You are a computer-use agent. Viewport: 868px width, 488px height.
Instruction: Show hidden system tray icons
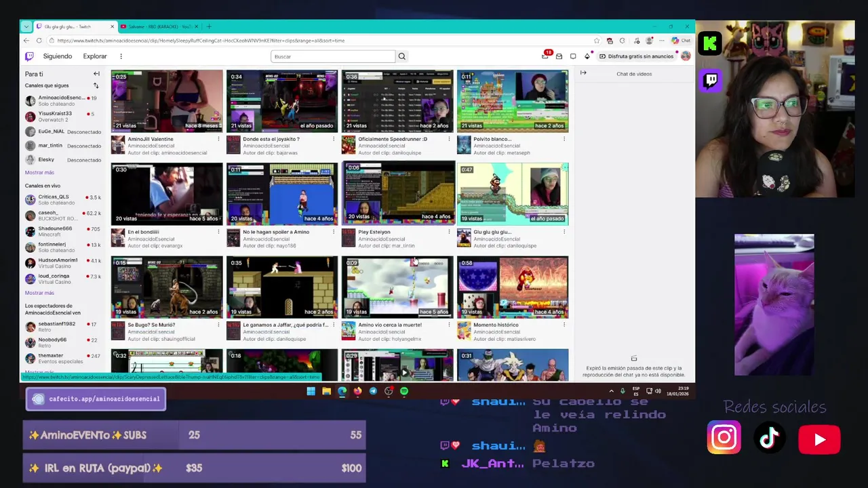pos(611,391)
